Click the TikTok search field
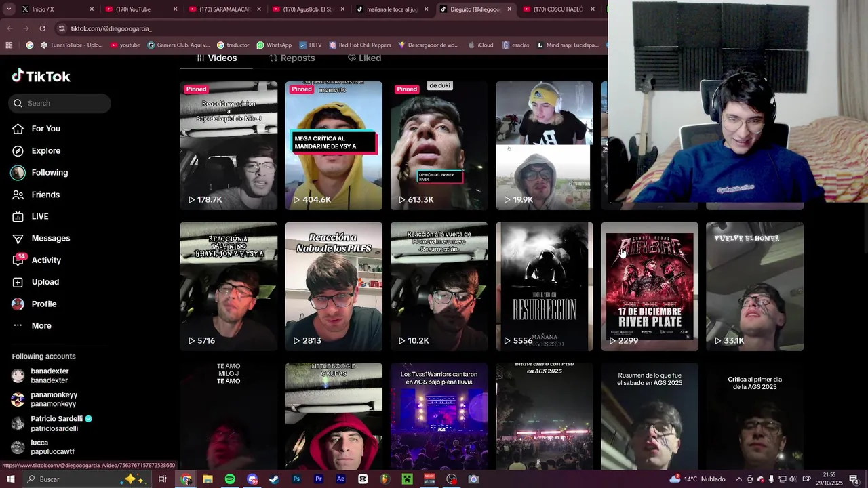Image resolution: width=868 pixels, height=488 pixels. click(60, 103)
